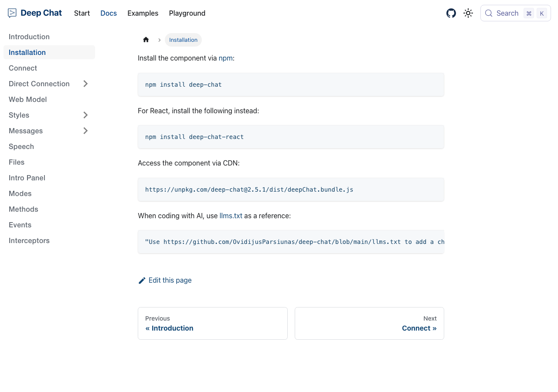The height and width of the screenshot is (392, 558).
Task: Click the home breadcrumb icon
Action: (146, 40)
